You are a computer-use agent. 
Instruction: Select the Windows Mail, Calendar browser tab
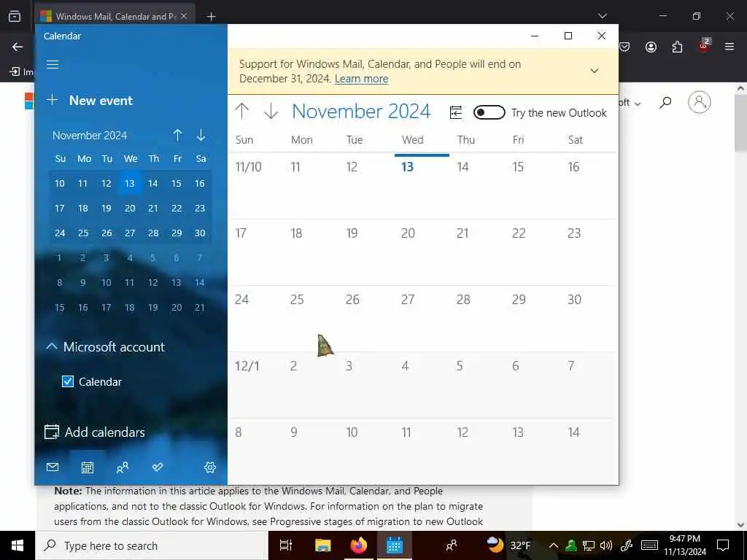(115, 16)
